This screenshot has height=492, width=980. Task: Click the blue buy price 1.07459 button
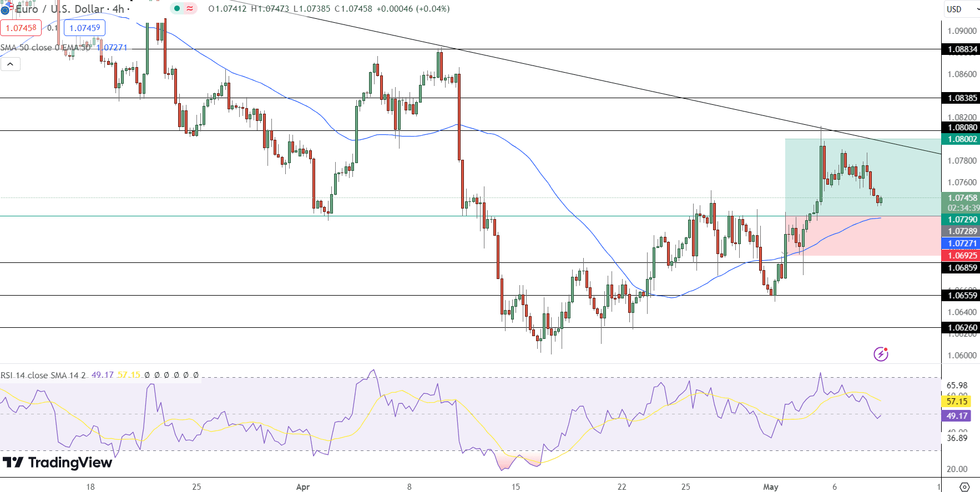click(84, 28)
